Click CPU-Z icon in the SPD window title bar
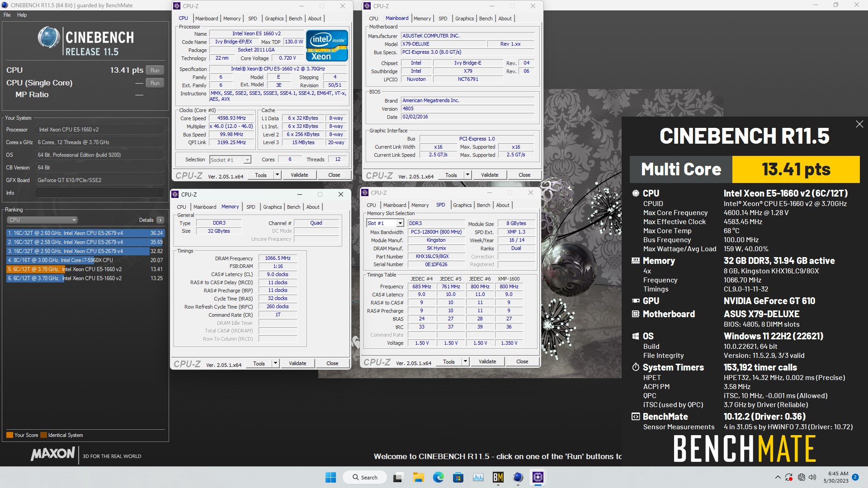 pyautogui.click(x=365, y=192)
